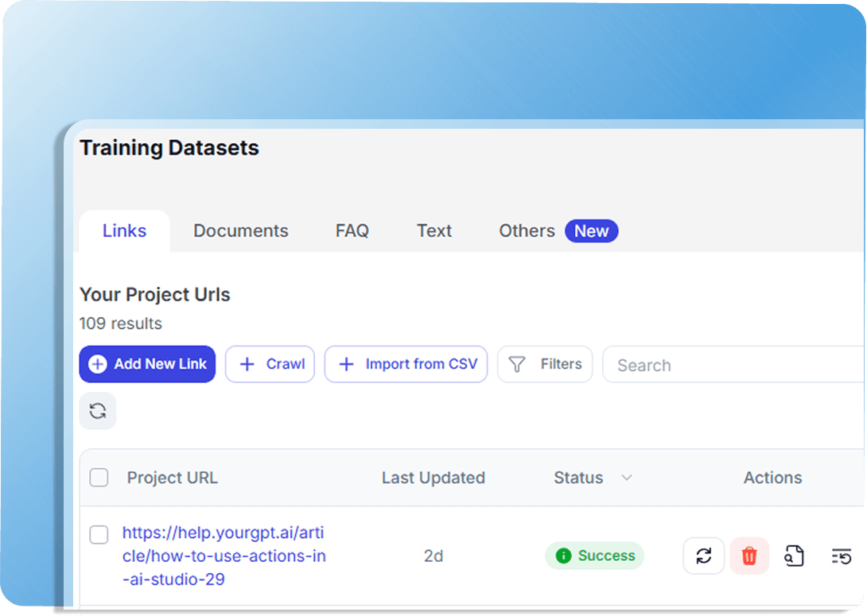
Task: Open the FAQ tab
Action: coord(352,231)
